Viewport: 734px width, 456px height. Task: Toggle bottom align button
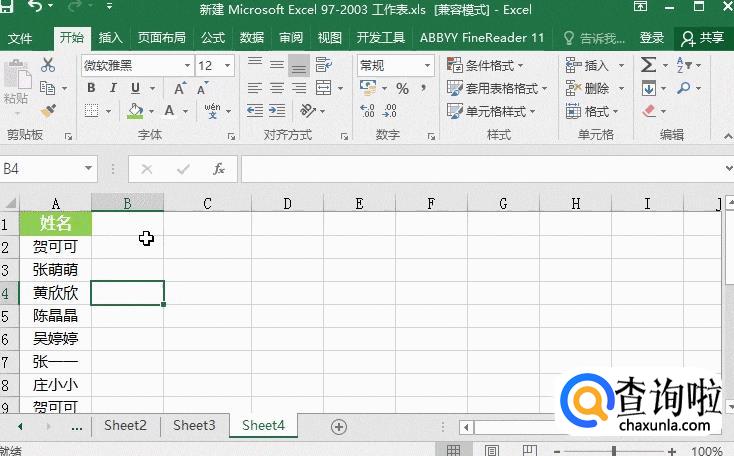(299, 65)
